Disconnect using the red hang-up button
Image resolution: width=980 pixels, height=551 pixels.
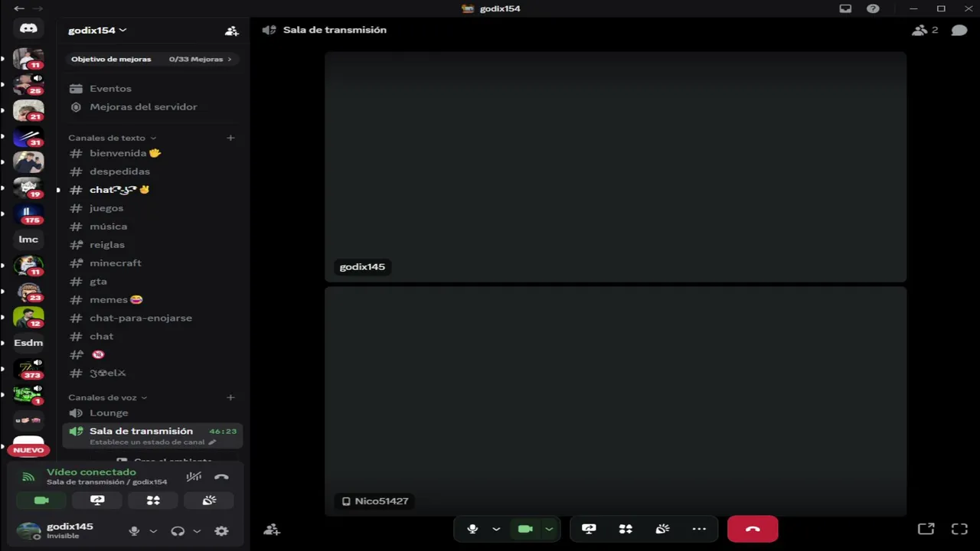[x=753, y=529]
